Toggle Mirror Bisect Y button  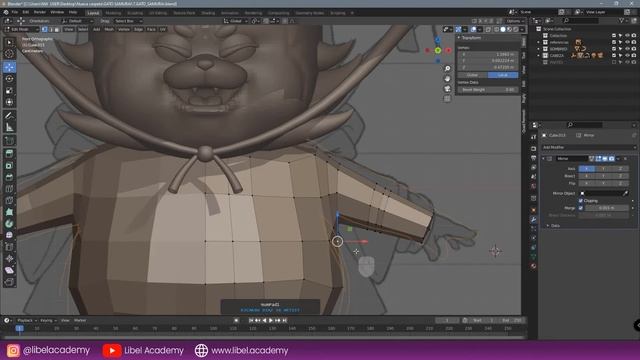pos(603,176)
